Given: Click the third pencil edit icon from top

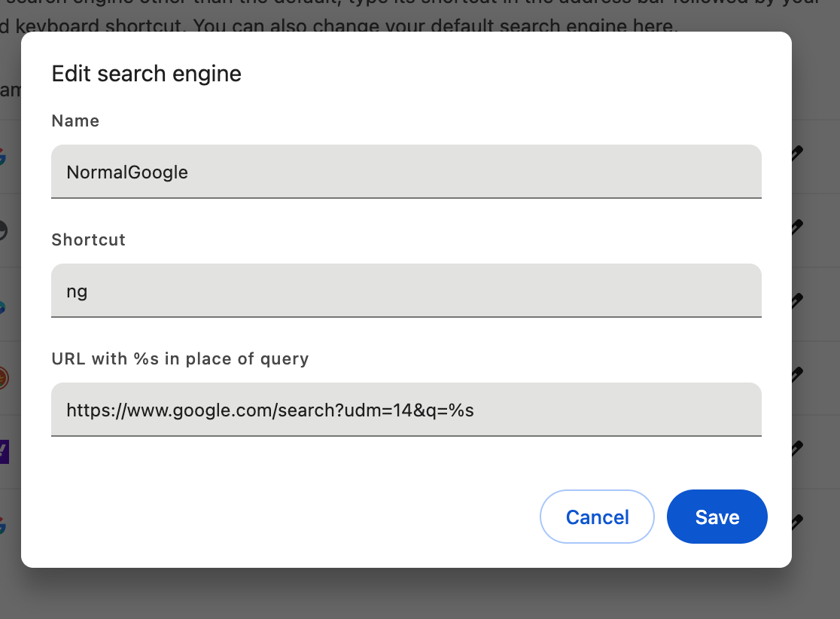Looking at the screenshot, I should [797, 300].
